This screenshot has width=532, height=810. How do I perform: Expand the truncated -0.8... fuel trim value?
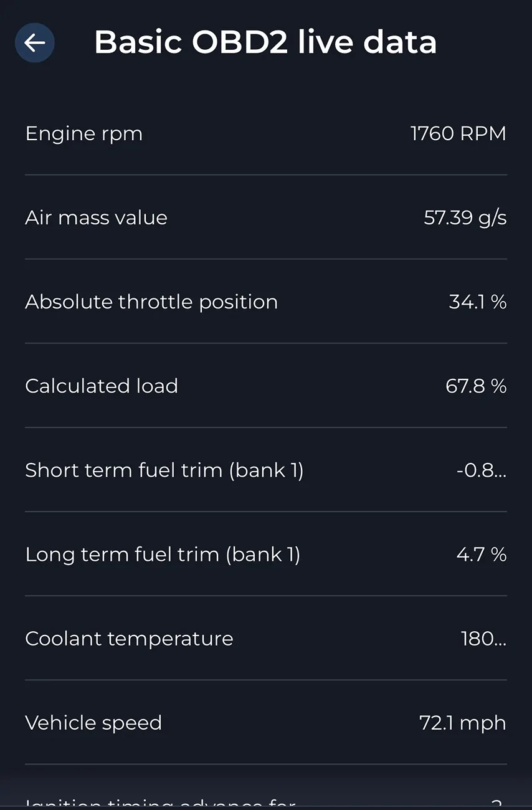pyautogui.click(x=481, y=470)
